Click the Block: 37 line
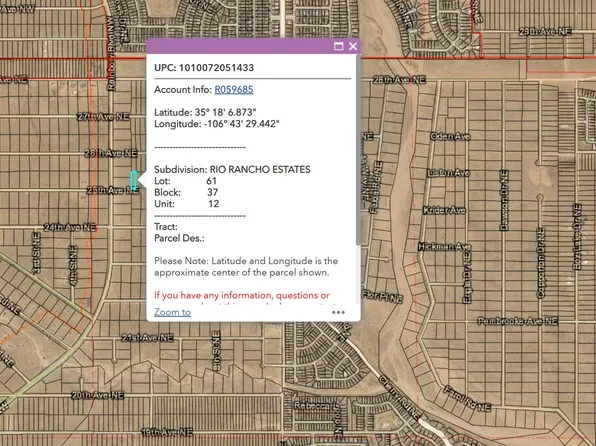Screen dimensions: 596x446 [x=186, y=192]
